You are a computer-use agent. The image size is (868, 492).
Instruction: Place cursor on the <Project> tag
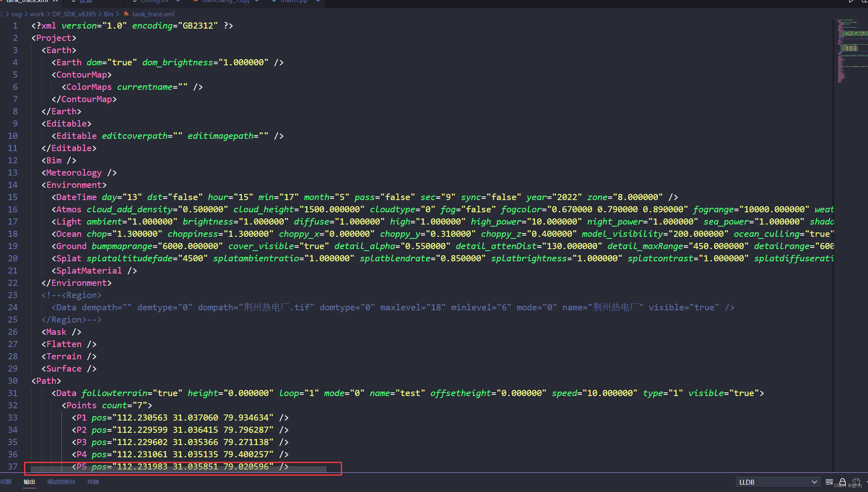click(x=54, y=38)
